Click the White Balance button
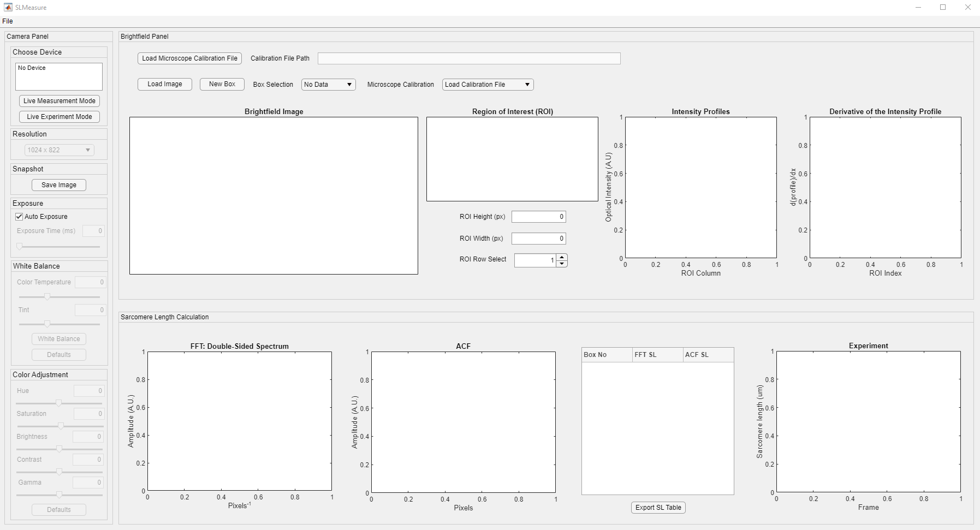 pyautogui.click(x=59, y=339)
